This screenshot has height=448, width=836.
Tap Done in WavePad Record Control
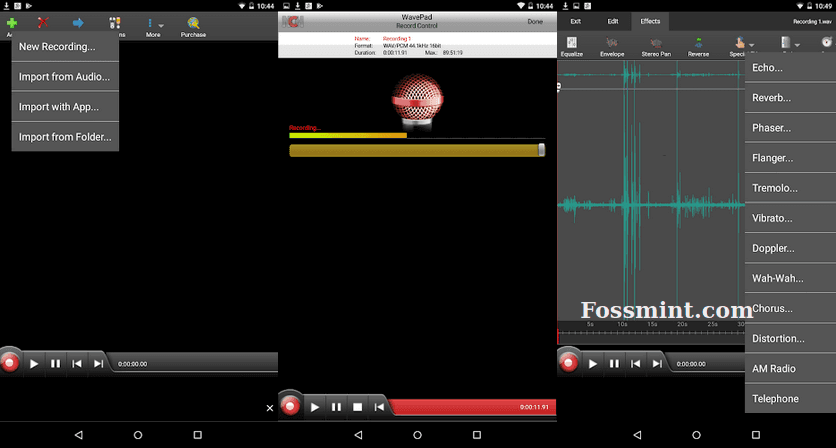pos(536,21)
